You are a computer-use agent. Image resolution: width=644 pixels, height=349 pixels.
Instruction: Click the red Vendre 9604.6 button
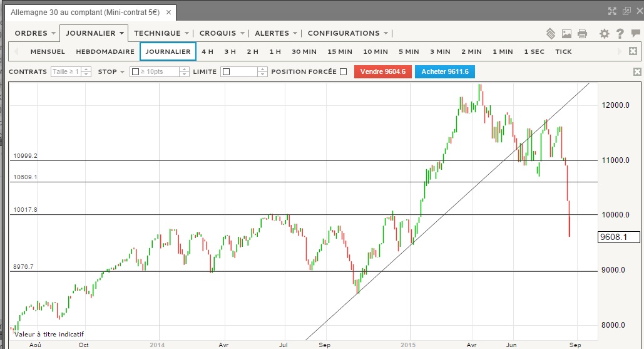tap(382, 71)
